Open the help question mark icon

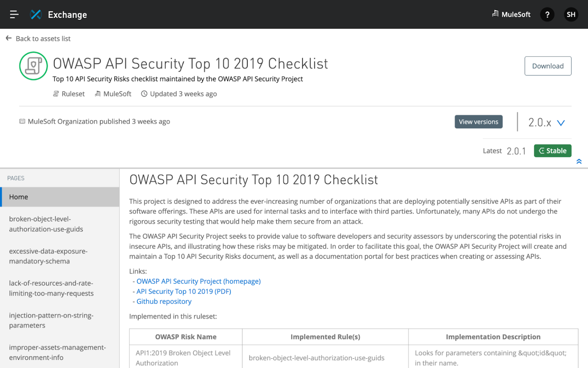[547, 14]
